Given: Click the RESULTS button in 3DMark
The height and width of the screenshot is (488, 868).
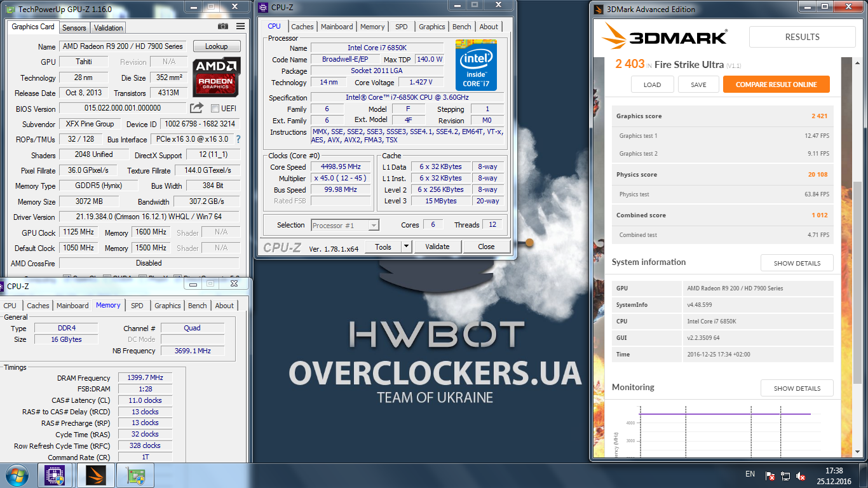Looking at the screenshot, I should (803, 37).
